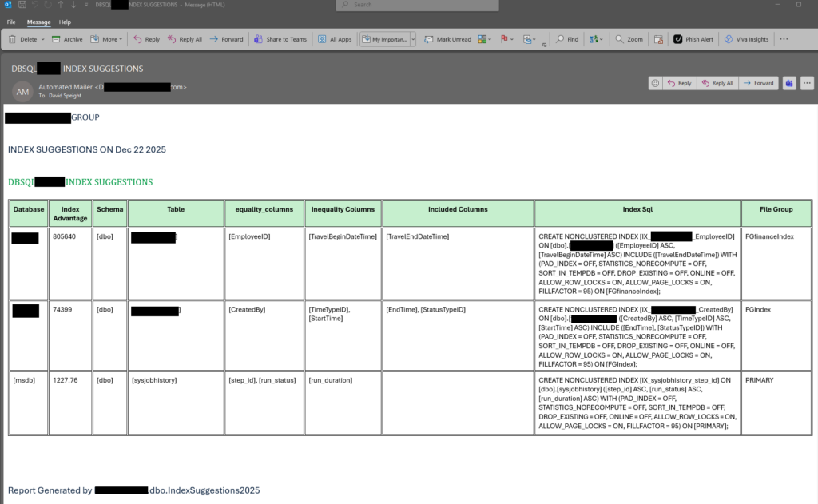Click the Find search icon
Screen dimensions: 818x504
click(561, 39)
